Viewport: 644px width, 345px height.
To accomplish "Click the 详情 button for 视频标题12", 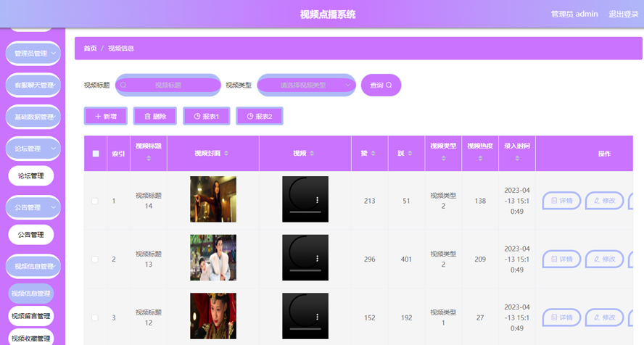I will (x=561, y=317).
